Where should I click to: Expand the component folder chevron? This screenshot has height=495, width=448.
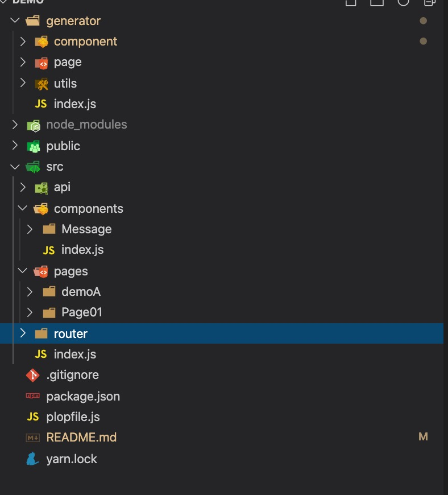(x=23, y=42)
